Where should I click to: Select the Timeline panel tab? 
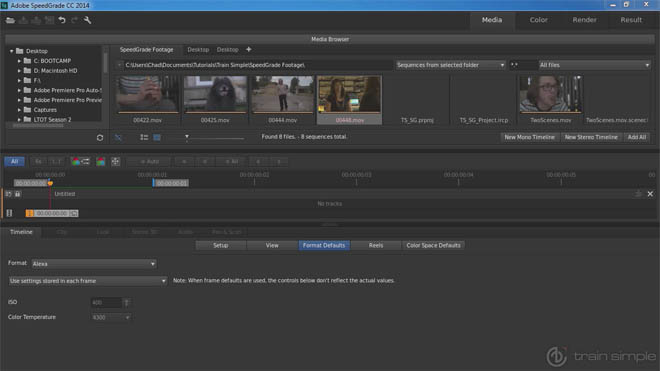tap(21, 232)
